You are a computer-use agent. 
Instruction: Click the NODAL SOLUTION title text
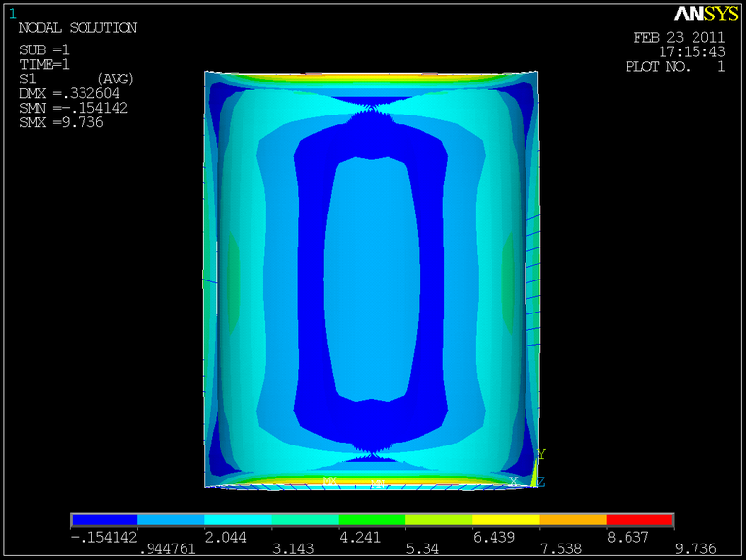[x=78, y=28]
